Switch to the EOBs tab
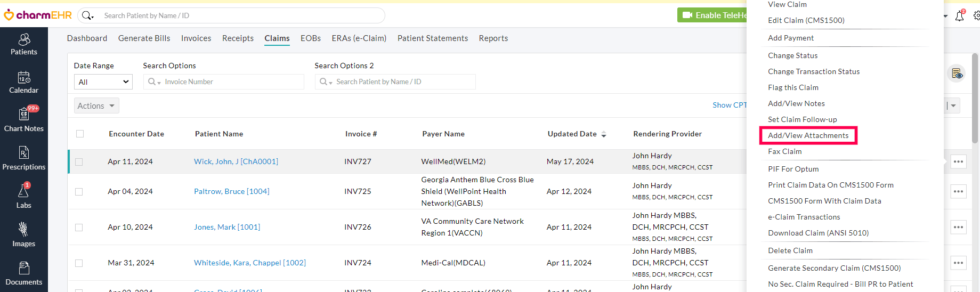This screenshot has width=980, height=292. [311, 38]
